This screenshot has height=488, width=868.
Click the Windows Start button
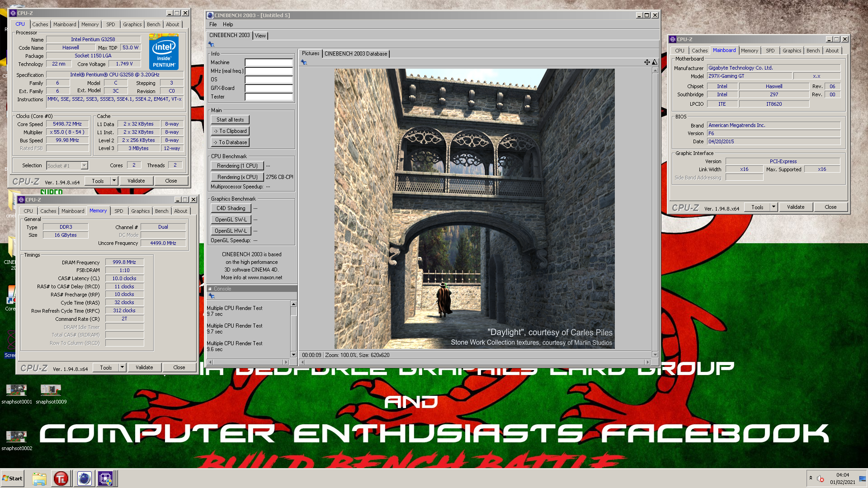[x=12, y=479]
